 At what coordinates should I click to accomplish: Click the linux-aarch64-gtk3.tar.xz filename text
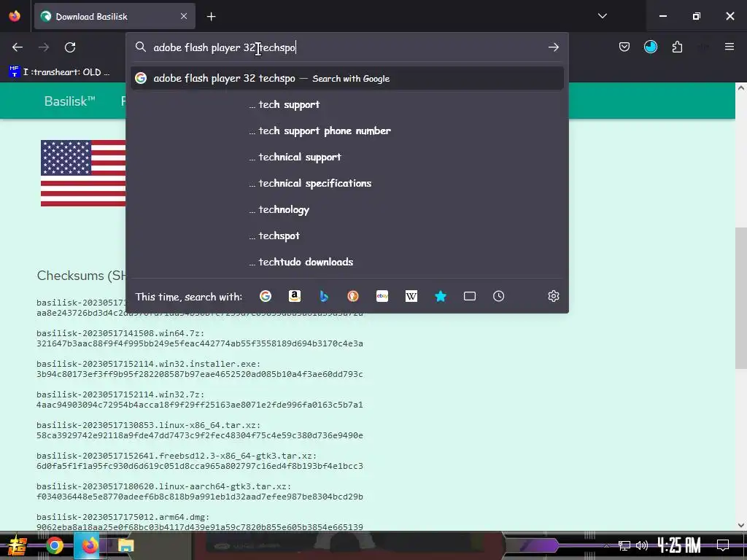point(164,486)
